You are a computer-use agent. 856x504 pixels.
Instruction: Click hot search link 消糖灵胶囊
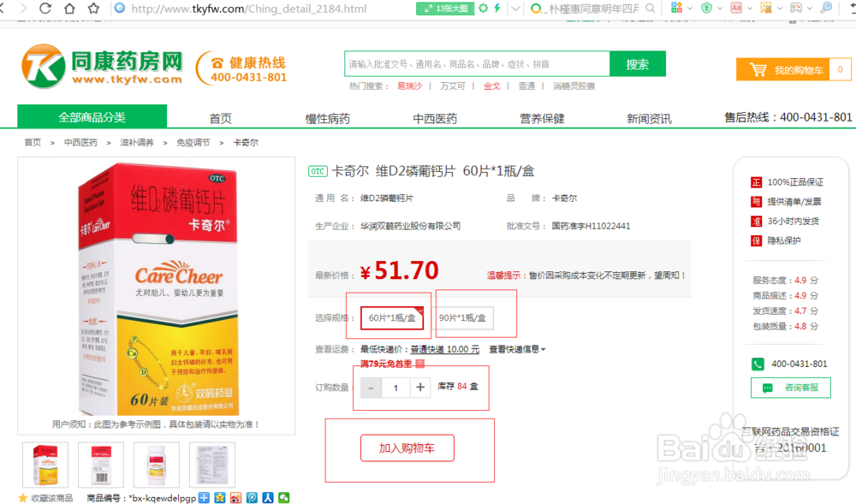[x=574, y=86]
